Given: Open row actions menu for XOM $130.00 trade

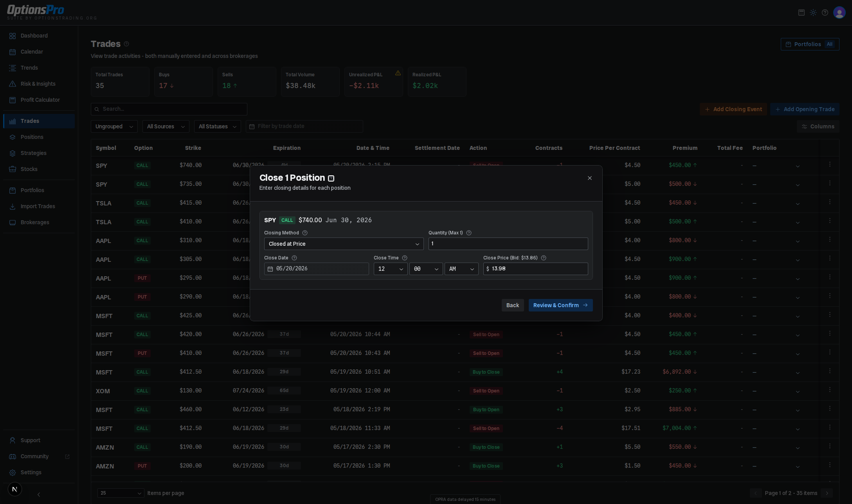Looking at the screenshot, I should [x=830, y=390].
